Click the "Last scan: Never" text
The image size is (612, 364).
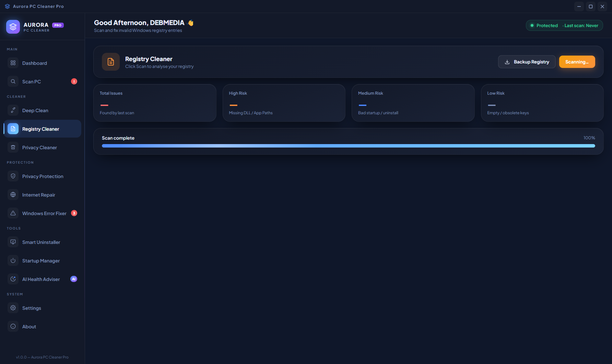[x=581, y=25]
